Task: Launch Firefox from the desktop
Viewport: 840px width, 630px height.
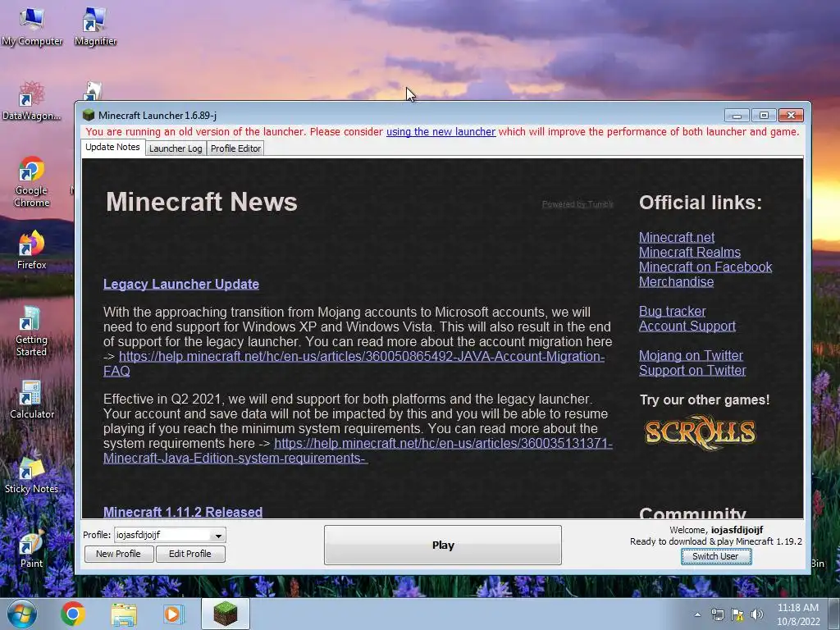Action: (32, 249)
